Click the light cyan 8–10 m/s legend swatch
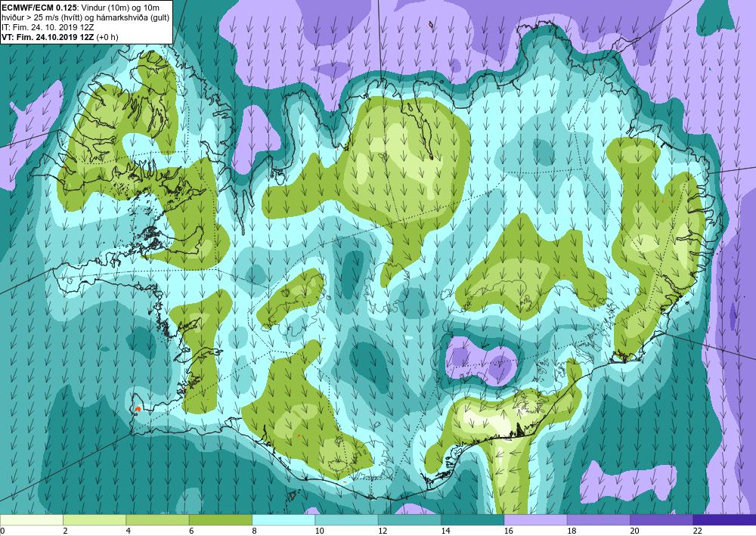Image resolution: width=756 pixels, height=536 pixels. [x=283, y=520]
